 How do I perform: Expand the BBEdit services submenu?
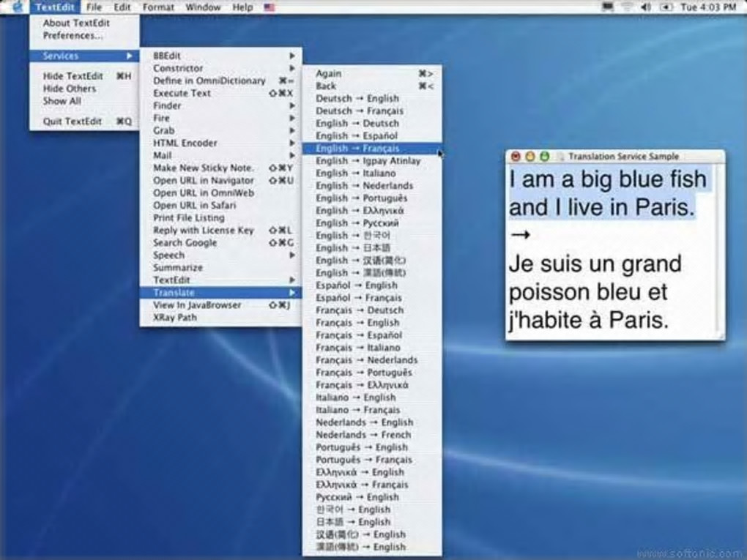[x=220, y=56]
